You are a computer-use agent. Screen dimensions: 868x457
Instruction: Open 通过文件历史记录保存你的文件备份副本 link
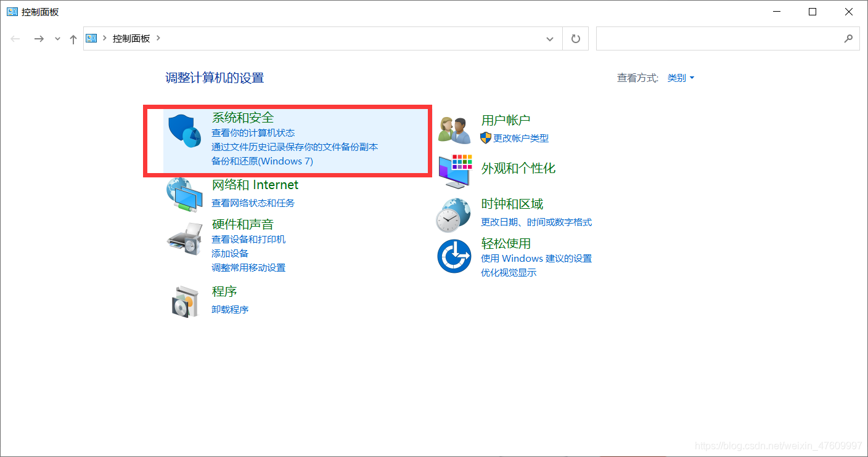click(295, 147)
